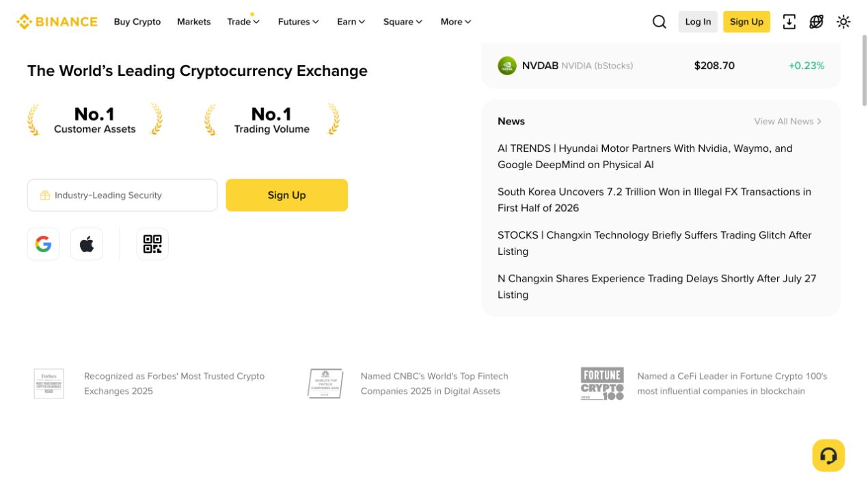The height and width of the screenshot is (488, 868).
Task: Expand the More menu
Action: [x=456, y=22]
